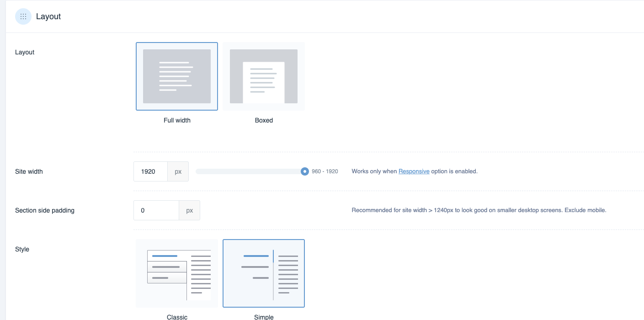Select the Simple style thumbnail

click(x=264, y=273)
